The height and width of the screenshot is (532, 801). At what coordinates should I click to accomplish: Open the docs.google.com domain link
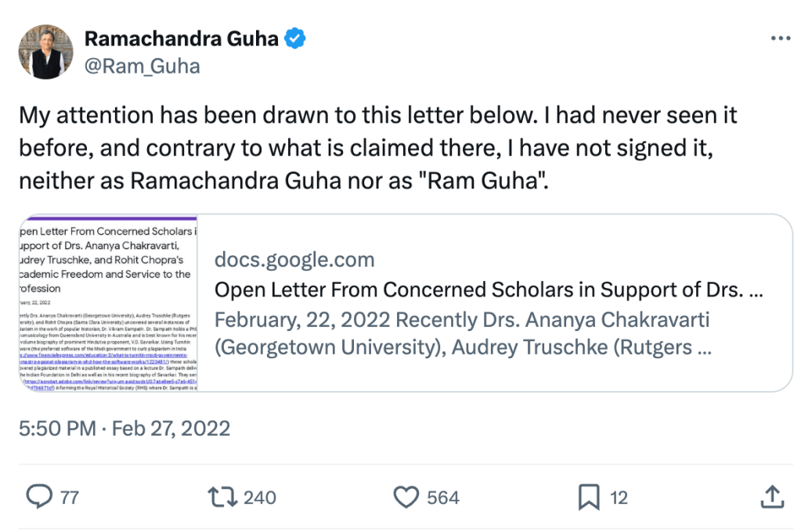pyautogui.click(x=294, y=260)
